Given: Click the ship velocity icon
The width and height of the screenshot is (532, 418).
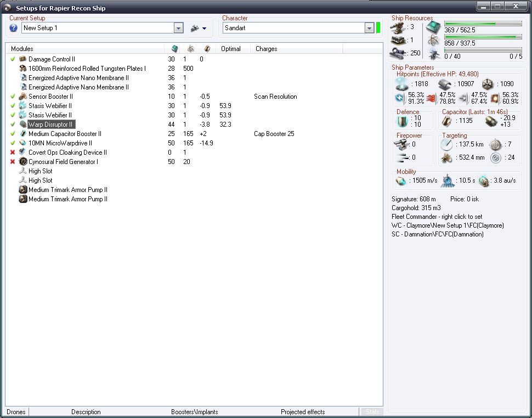Looking at the screenshot, I should 401,181.
